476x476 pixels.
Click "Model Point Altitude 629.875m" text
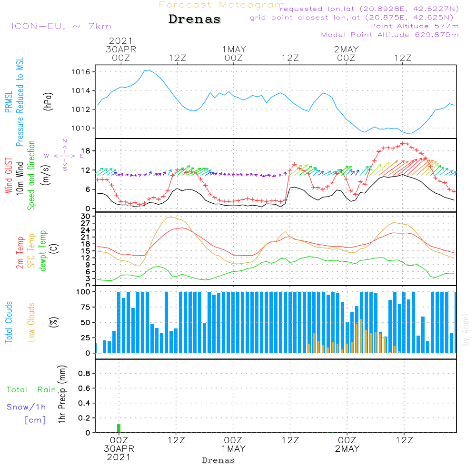(390, 35)
